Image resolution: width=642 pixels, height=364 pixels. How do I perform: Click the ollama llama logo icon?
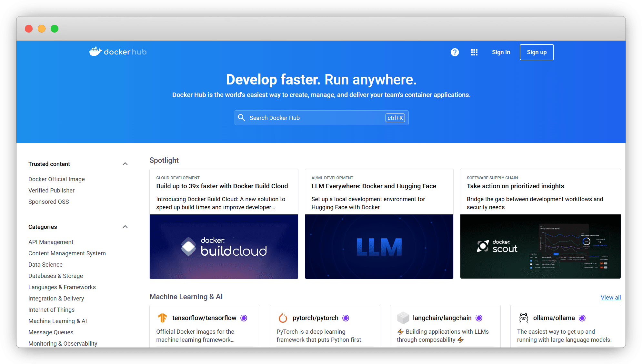[523, 318]
